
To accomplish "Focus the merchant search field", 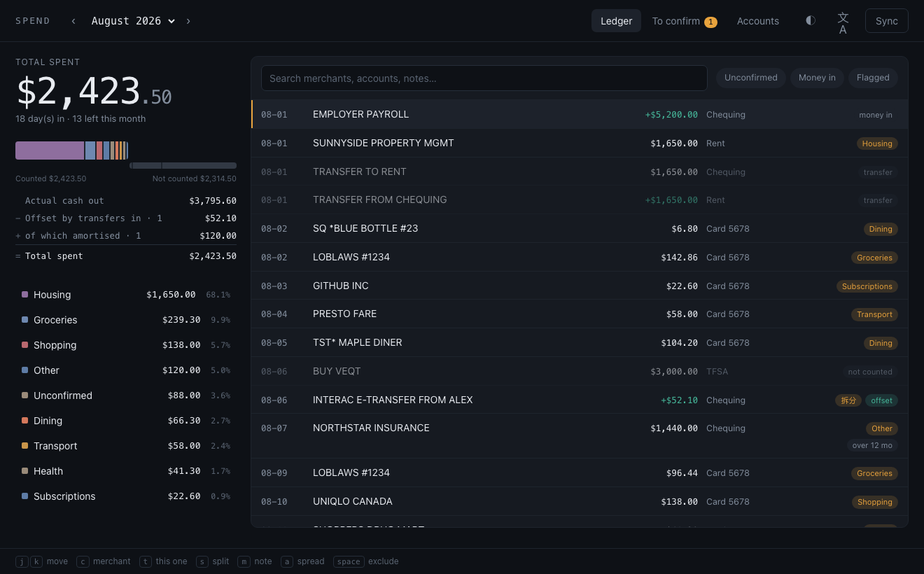I will coord(484,78).
